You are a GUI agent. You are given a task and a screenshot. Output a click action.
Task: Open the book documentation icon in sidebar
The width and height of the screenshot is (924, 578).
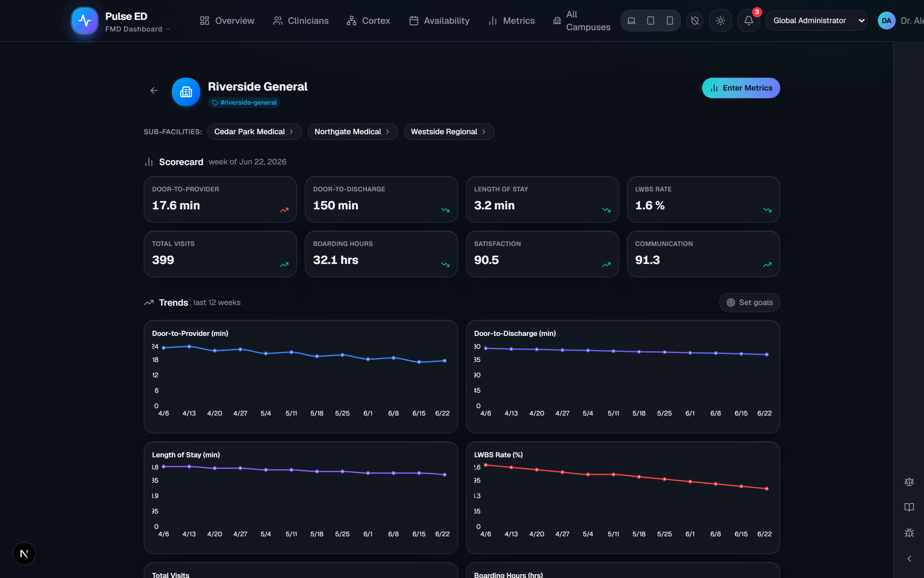pyautogui.click(x=909, y=507)
